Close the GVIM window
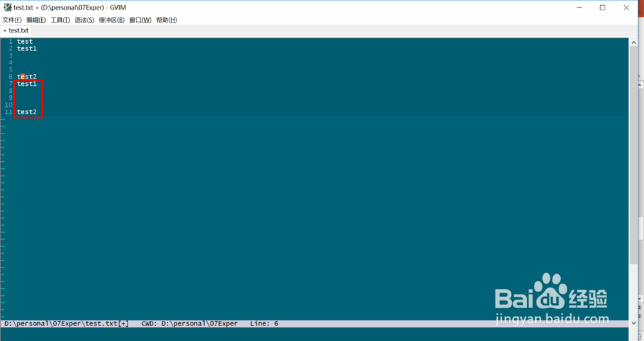Screen dimensions: 644x341 pyautogui.click(x=626, y=7)
